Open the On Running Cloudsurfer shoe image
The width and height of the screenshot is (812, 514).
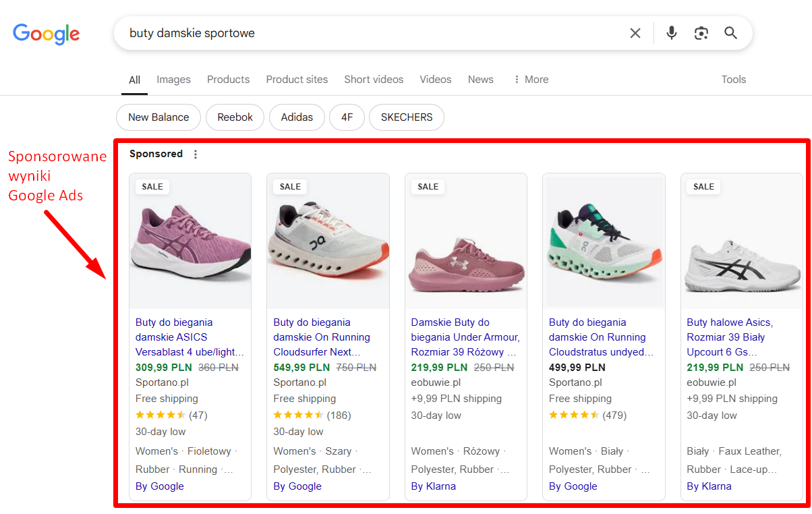pyautogui.click(x=328, y=242)
